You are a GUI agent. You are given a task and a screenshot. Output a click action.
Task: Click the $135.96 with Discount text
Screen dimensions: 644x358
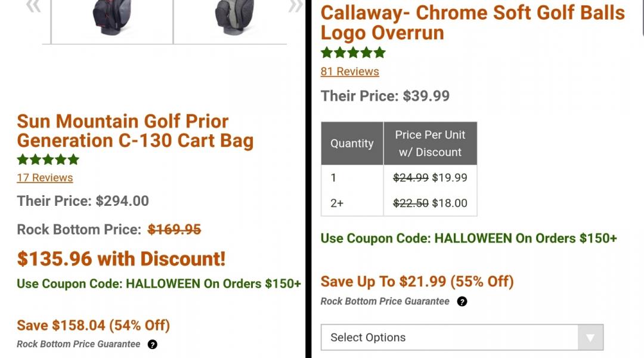[121, 259]
